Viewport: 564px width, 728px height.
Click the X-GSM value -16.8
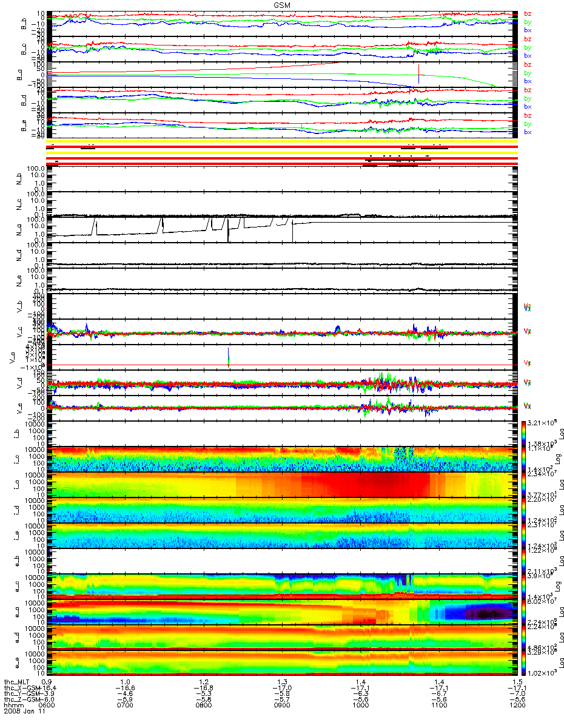click(204, 687)
